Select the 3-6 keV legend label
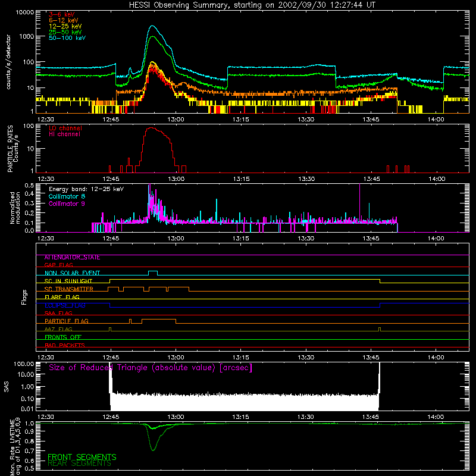The image size is (476, 476). tap(61, 14)
